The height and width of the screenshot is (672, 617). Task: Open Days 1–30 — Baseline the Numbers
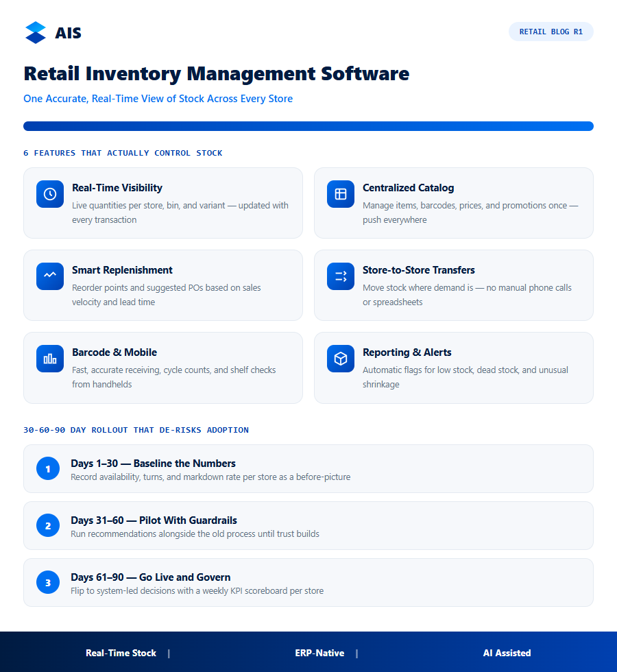tap(308, 468)
